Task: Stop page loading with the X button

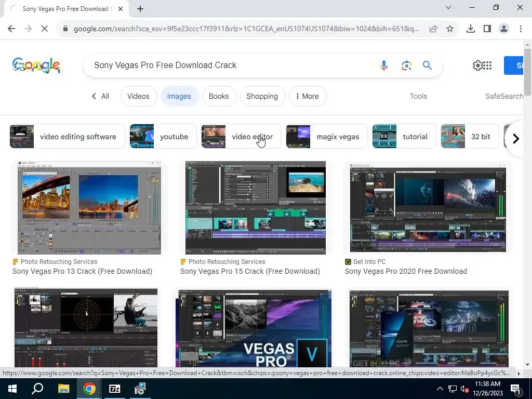Action: tap(45, 29)
